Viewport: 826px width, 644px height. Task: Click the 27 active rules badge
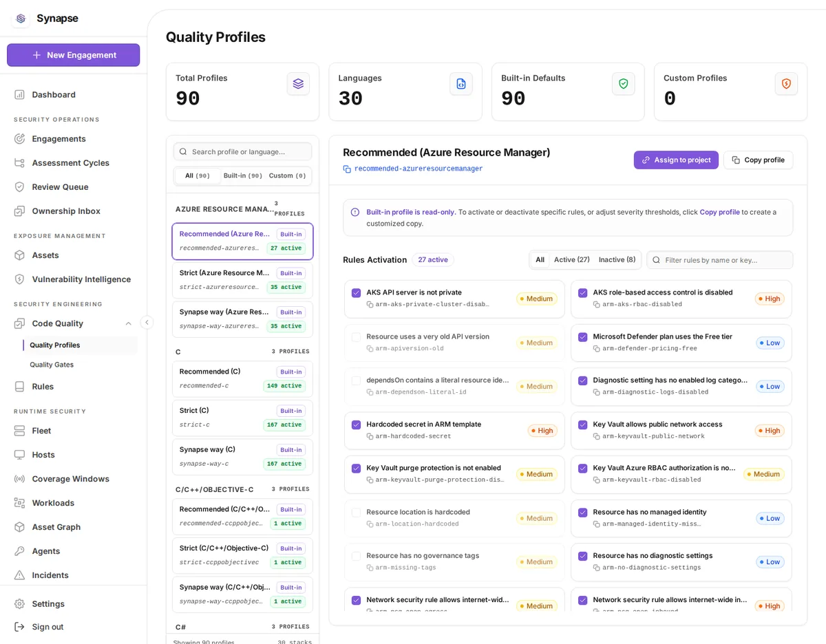pyautogui.click(x=432, y=259)
